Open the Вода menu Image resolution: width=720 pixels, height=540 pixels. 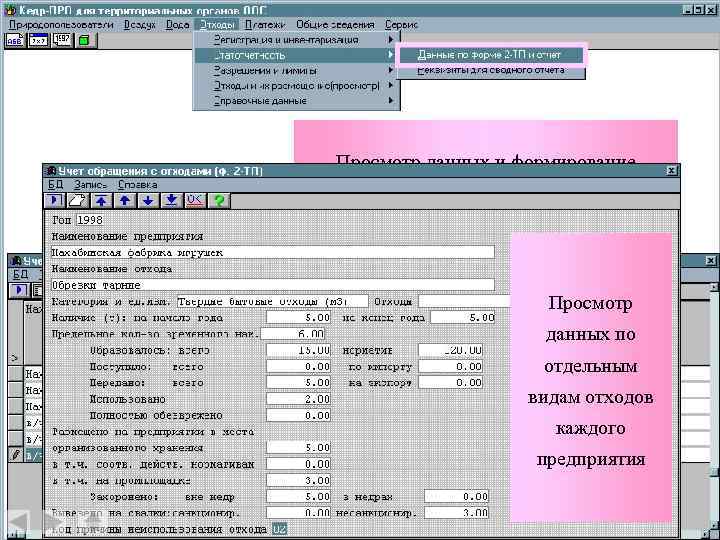pyautogui.click(x=177, y=25)
